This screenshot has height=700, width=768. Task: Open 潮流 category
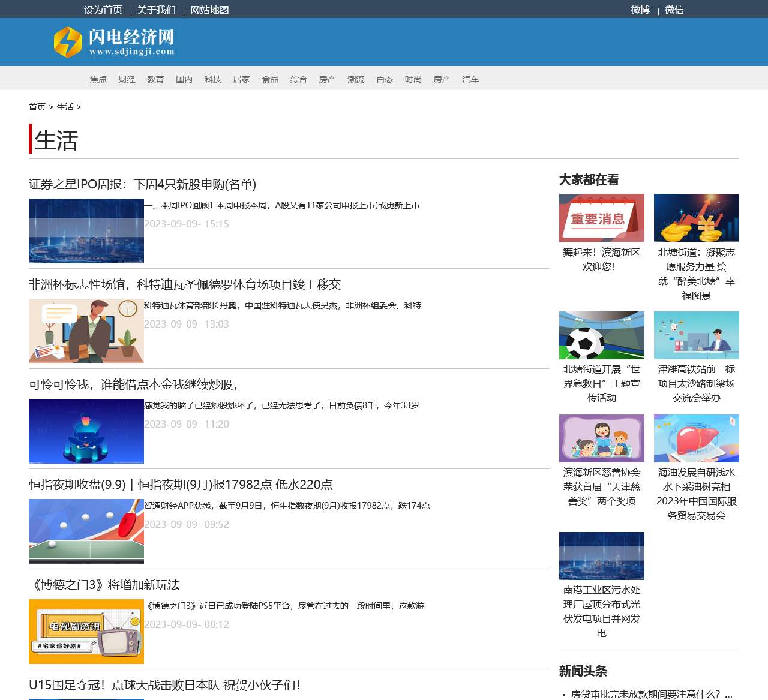pyautogui.click(x=356, y=79)
